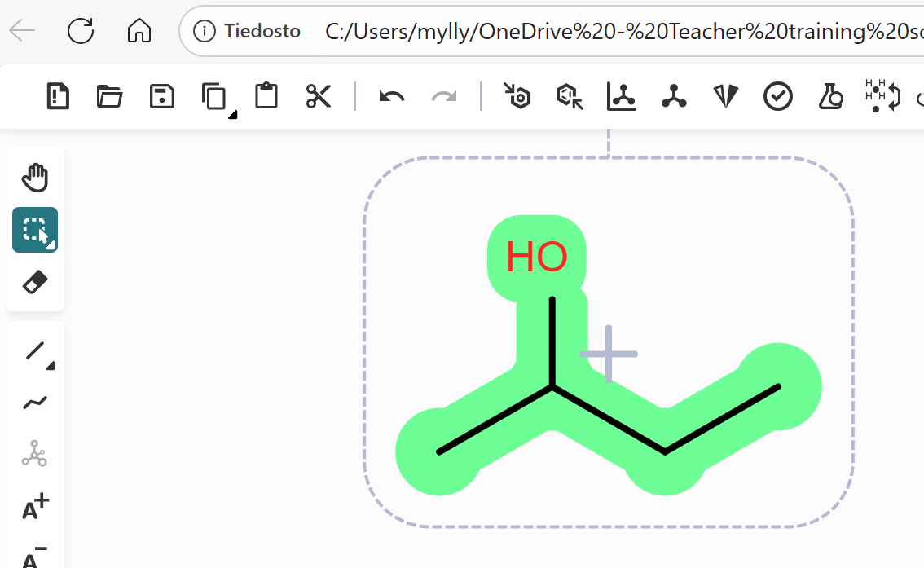
Task: Choose the single bond tool
Action: (35, 351)
